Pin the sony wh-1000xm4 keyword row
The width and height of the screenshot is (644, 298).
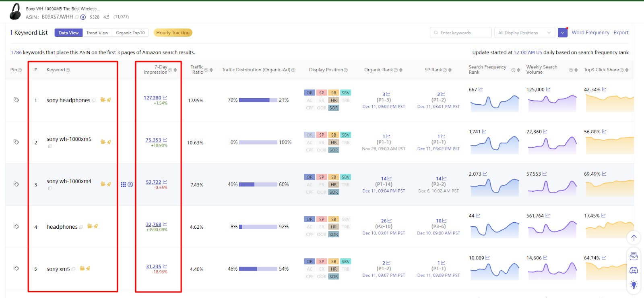(17, 184)
